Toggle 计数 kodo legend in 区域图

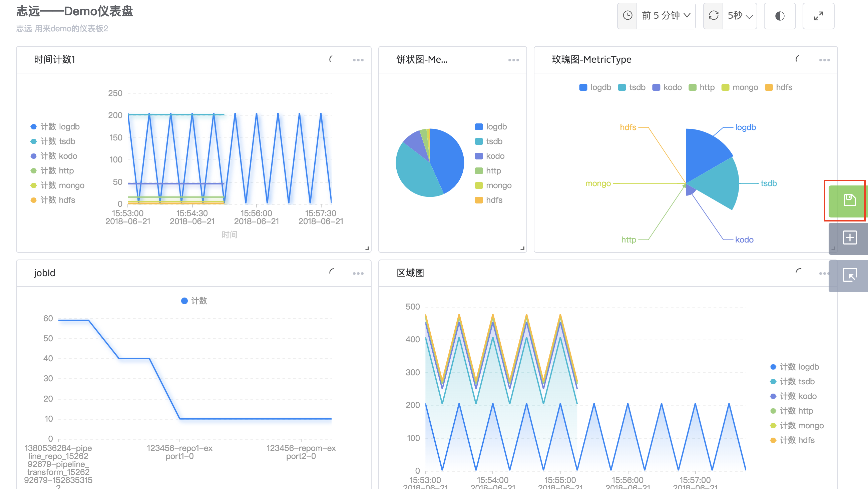tap(794, 396)
